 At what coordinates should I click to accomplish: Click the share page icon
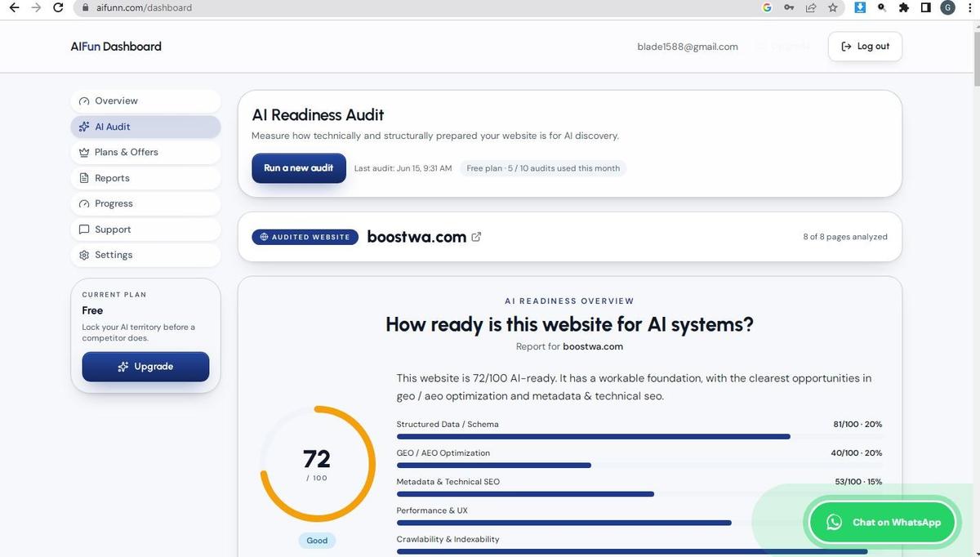(x=811, y=7)
